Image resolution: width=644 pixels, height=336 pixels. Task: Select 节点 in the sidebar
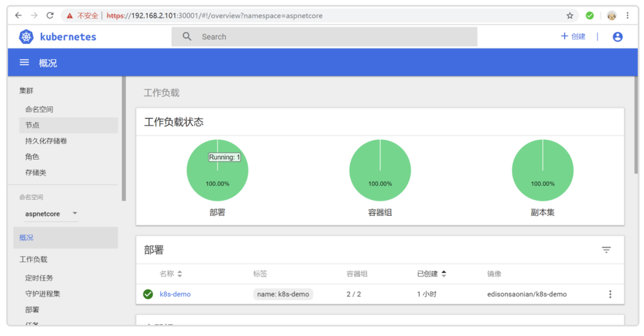[x=68, y=125]
